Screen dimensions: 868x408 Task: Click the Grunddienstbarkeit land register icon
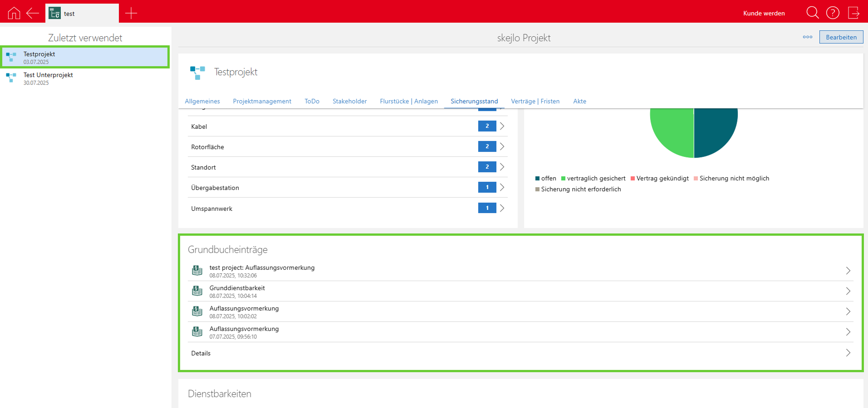click(197, 291)
